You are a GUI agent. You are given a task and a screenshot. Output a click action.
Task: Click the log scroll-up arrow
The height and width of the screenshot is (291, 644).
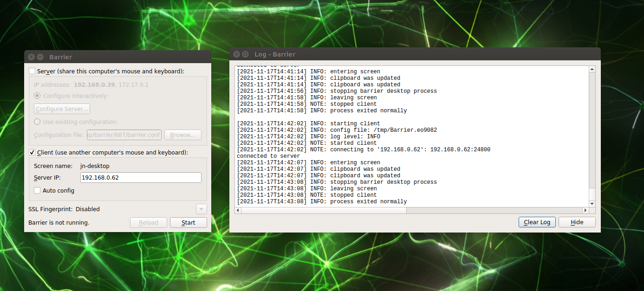pos(592,69)
